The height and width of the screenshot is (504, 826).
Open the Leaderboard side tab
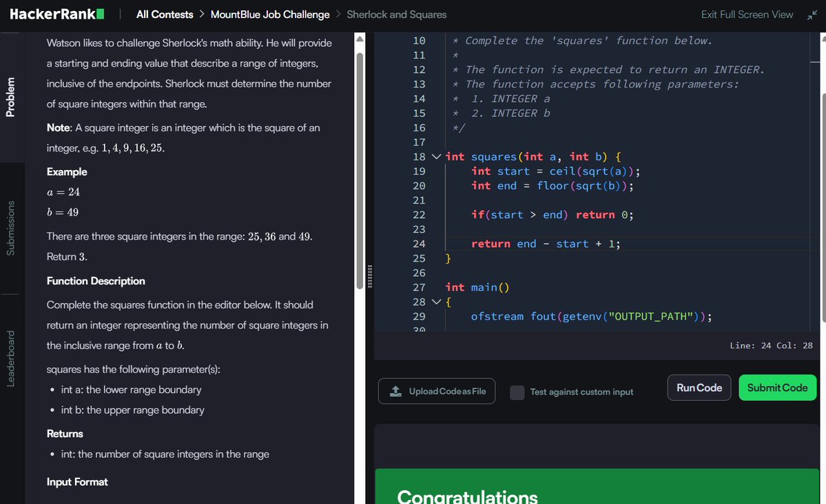10,359
